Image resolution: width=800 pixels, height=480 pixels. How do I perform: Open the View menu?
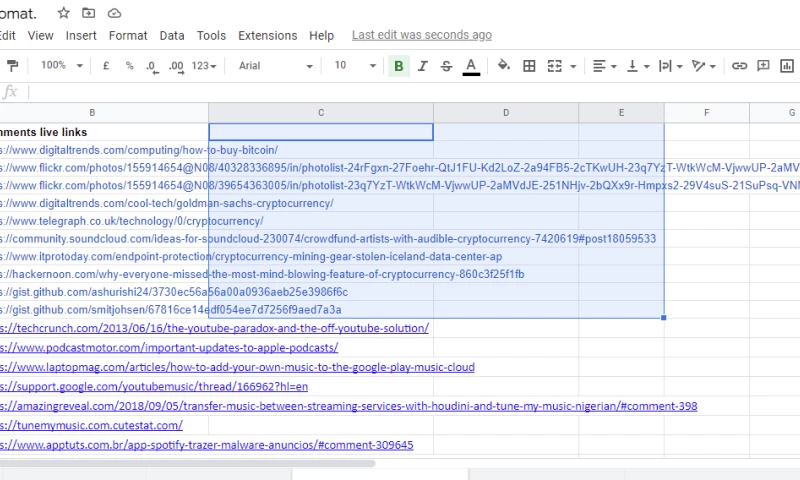(x=40, y=35)
